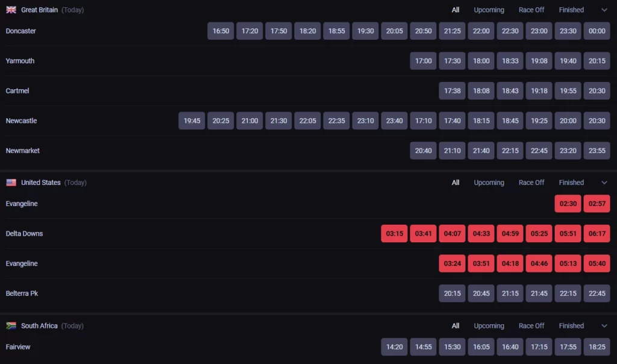This screenshot has height=364, width=617.
Task: Click the Great Britain flag icon
Action: 11,10
